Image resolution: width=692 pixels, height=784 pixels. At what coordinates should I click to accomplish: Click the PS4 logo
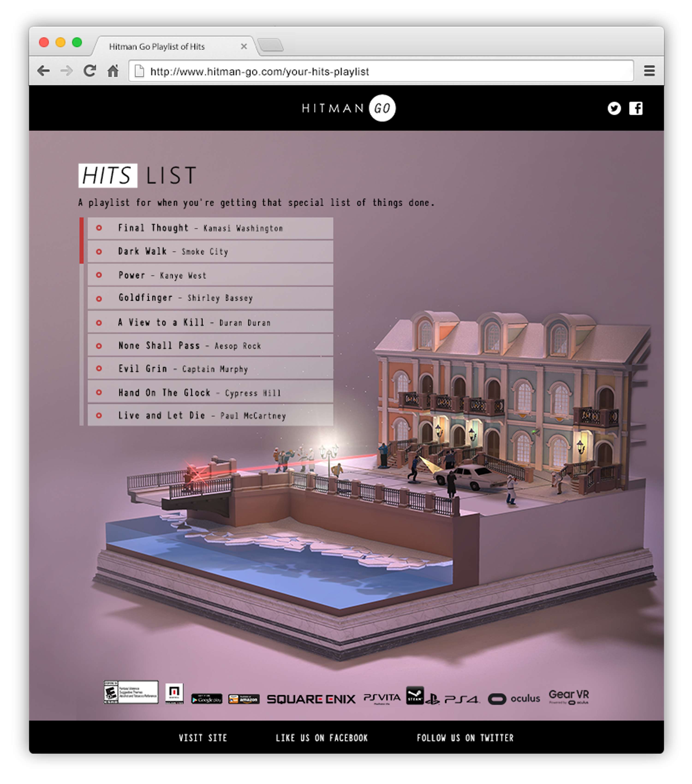click(x=453, y=699)
